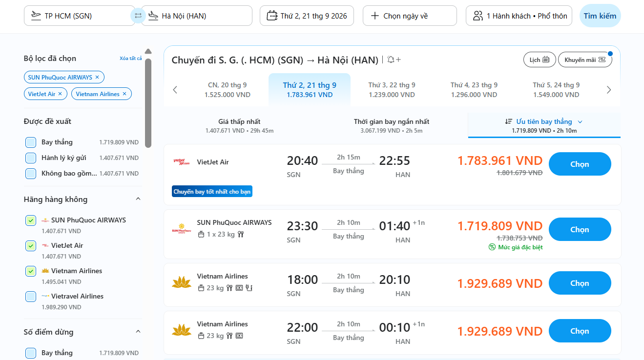Click destination field Hà Nội (HAN)
Image resolution: width=644 pixels, height=360 pixels.
(x=197, y=16)
